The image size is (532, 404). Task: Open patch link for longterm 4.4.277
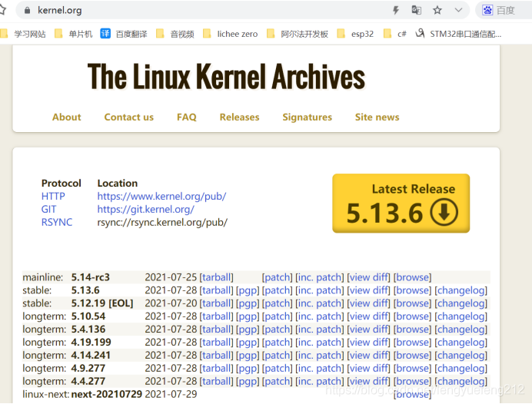(278, 381)
